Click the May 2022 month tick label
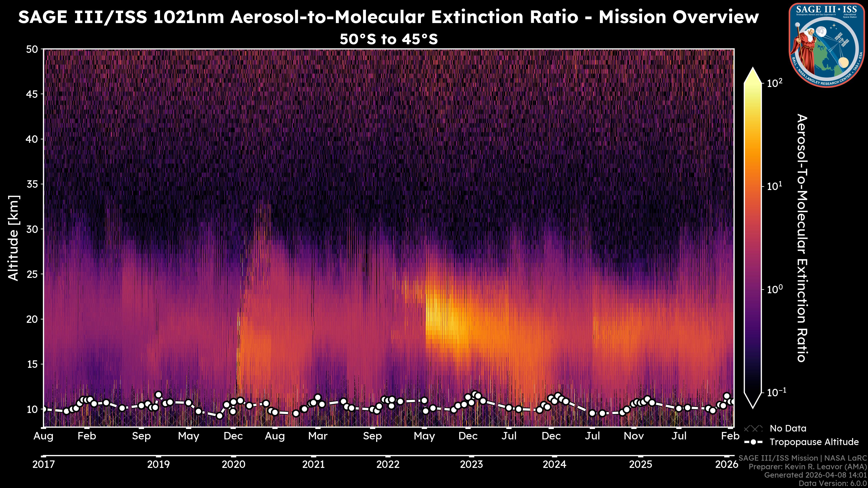Viewport: 868px width, 488px height. pos(424,436)
